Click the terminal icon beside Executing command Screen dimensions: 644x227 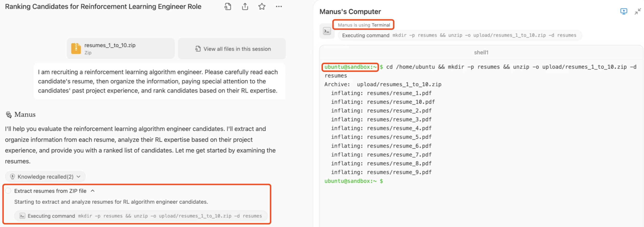click(327, 31)
